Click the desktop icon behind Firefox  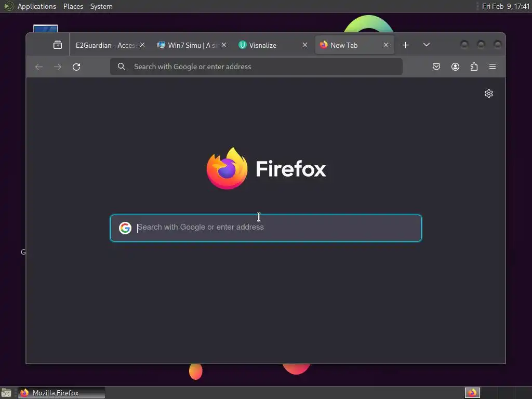tap(46, 29)
